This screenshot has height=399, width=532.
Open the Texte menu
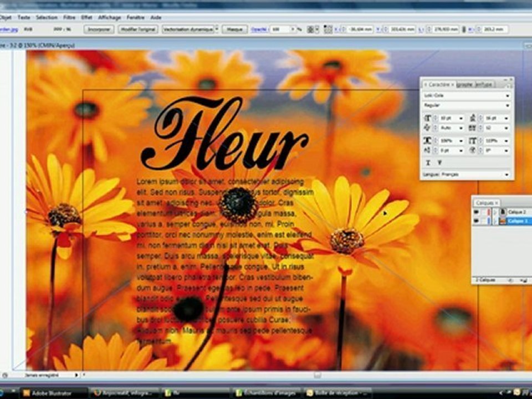click(x=24, y=17)
